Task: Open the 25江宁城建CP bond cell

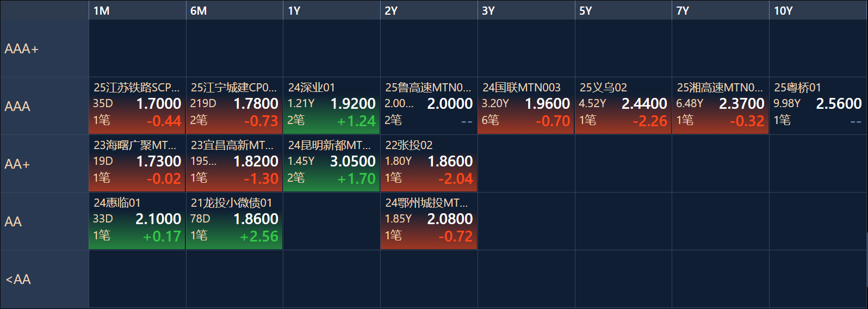Action: pyautogui.click(x=234, y=106)
